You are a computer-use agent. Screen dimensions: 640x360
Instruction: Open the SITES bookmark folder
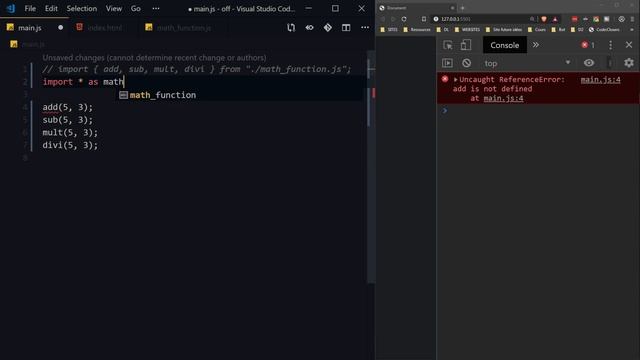click(x=389, y=30)
